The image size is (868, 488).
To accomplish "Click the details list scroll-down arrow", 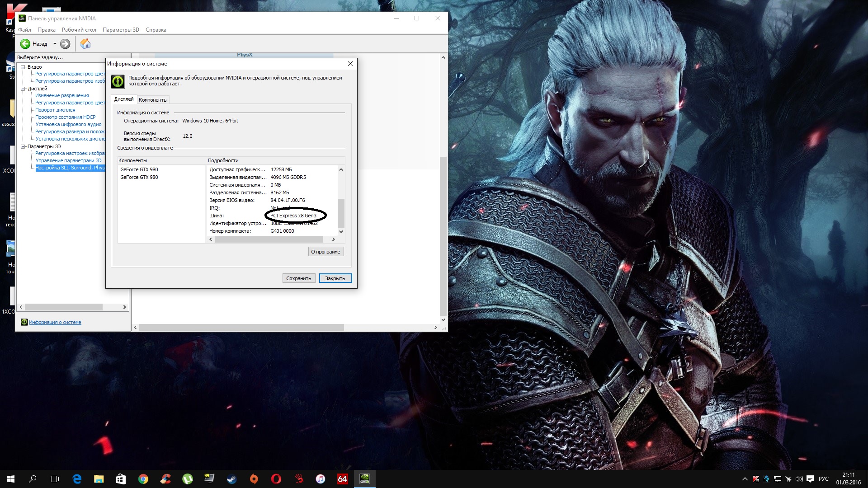I will 341,231.
